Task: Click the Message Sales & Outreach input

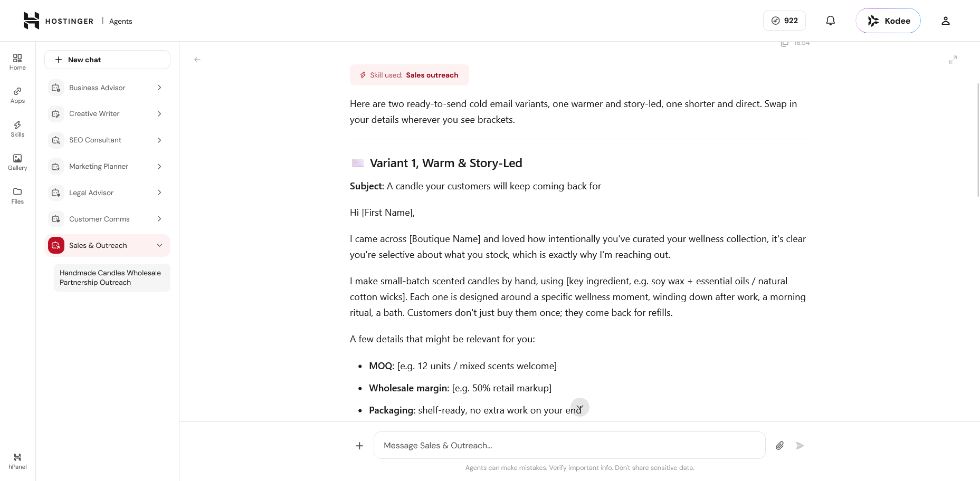Action: 569,445
